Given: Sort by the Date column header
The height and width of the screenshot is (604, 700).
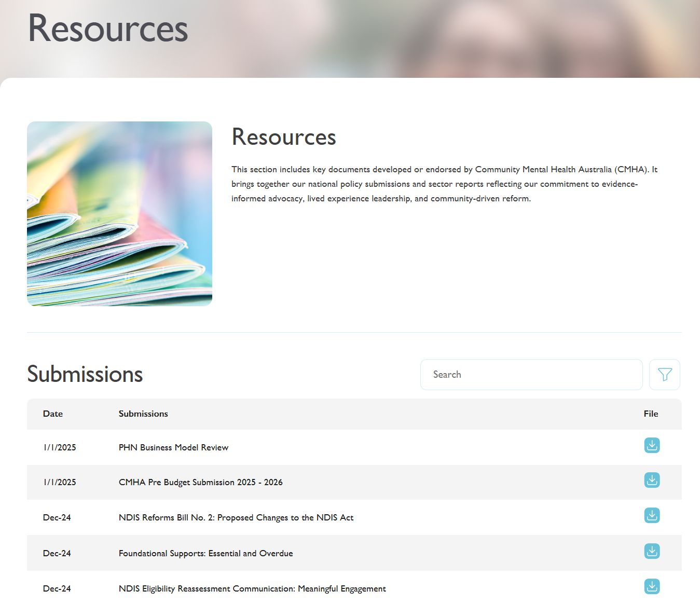Looking at the screenshot, I should click(53, 414).
